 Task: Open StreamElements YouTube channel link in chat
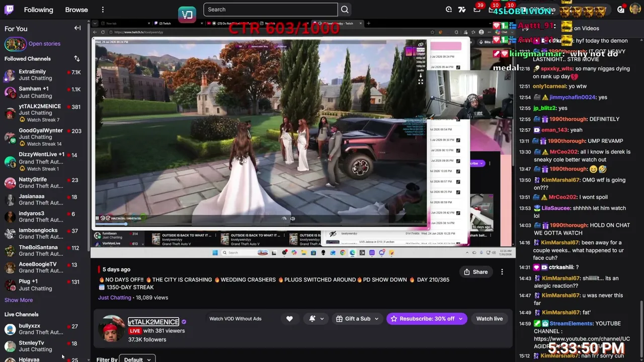coord(582,342)
